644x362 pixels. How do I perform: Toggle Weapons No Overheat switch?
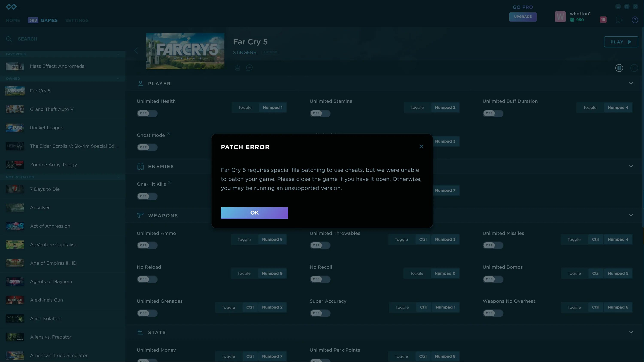pyautogui.click(x=493, y=313)
